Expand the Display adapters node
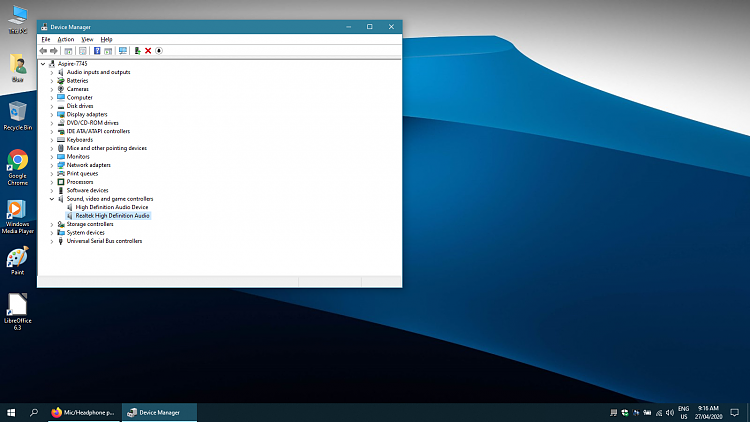The height and width of the screenshot is (422, 750). coord(52,114)
